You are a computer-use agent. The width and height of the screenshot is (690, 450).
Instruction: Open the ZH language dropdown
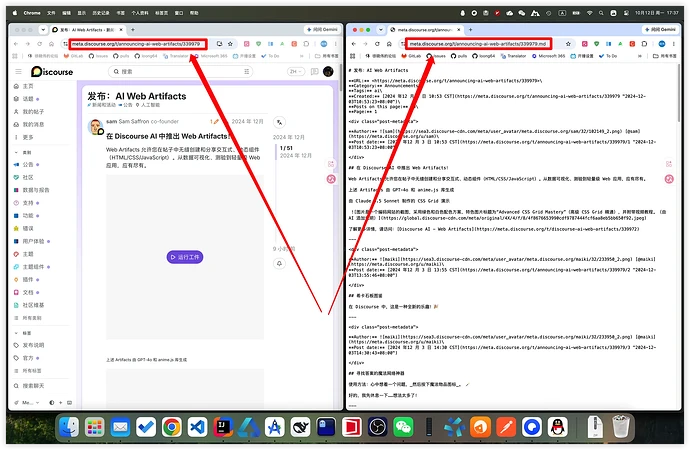pyautogui.click(x=296, y=71)
